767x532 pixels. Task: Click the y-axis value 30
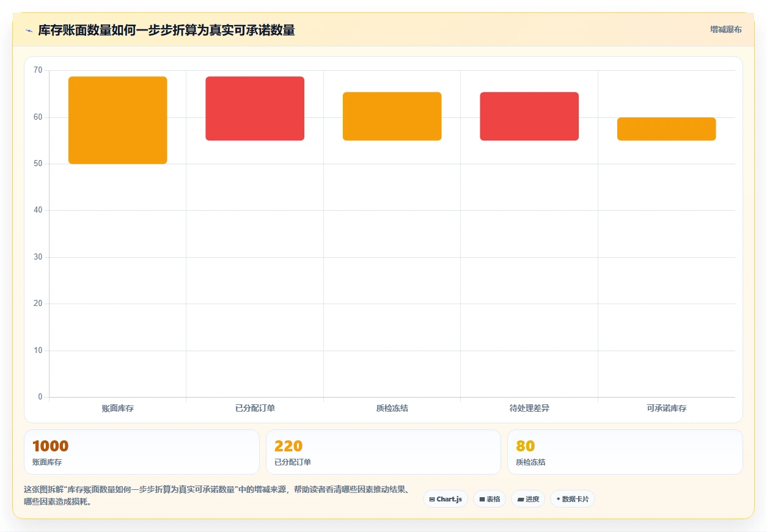coord(38,257)
